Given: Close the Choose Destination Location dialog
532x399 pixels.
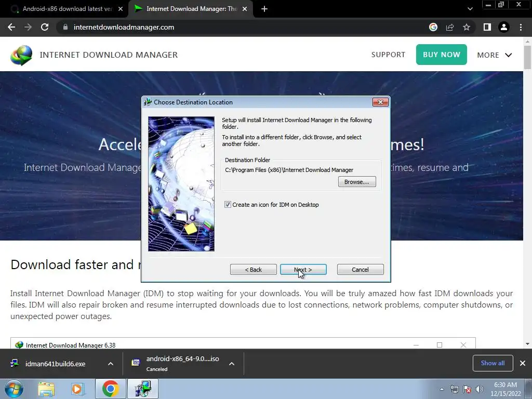Looking at the screenshot, I should tap(380, 102).
